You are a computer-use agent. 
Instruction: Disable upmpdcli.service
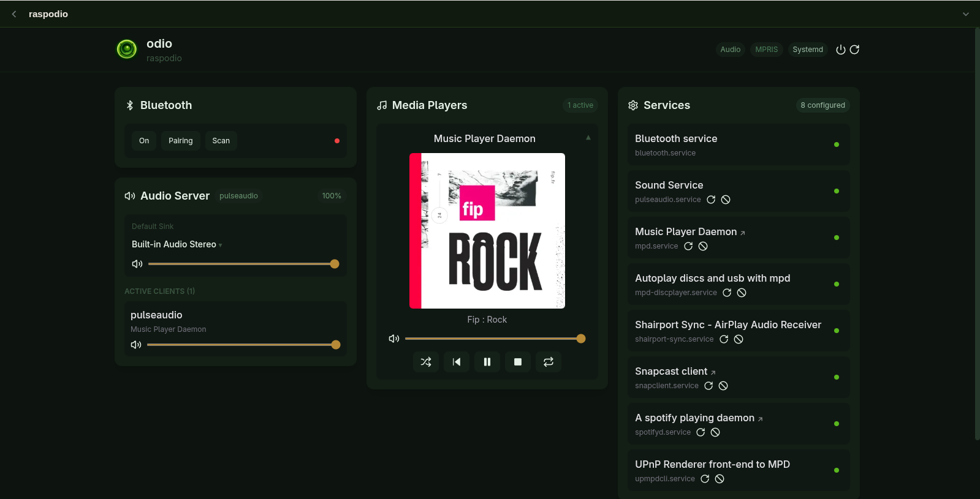(720, 479)
